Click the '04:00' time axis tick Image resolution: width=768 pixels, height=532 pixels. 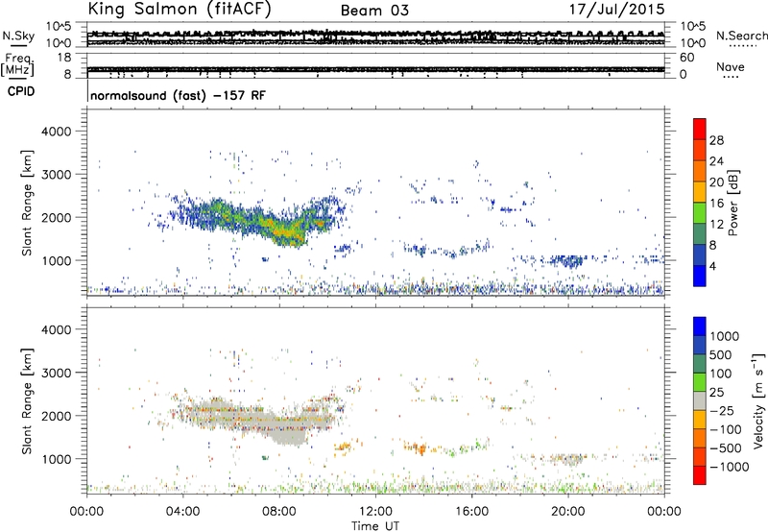pyautogui.click(x=182, y=512)
